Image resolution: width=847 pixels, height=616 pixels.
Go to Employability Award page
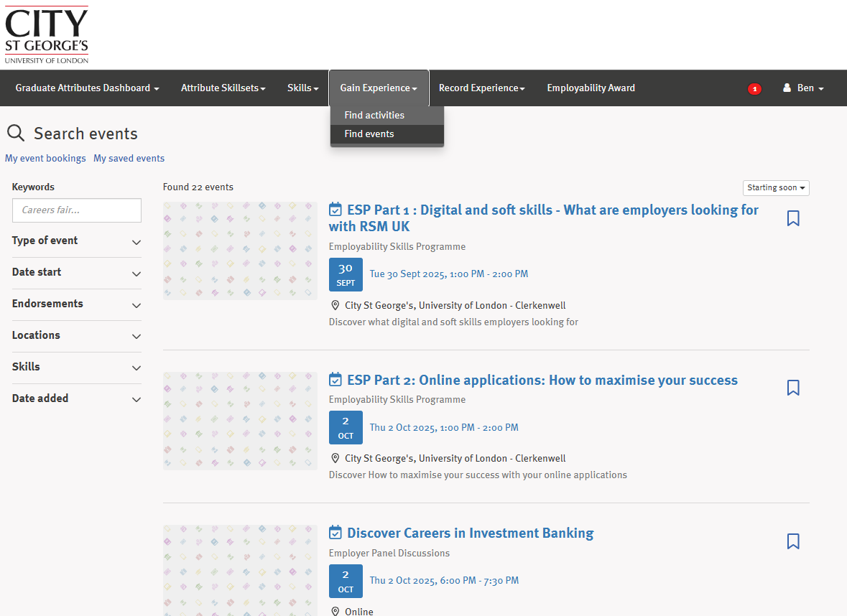(x=591, y=88)
